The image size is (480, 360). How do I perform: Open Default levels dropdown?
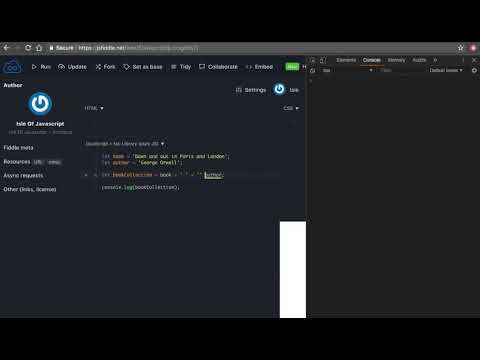pos(446,70)
